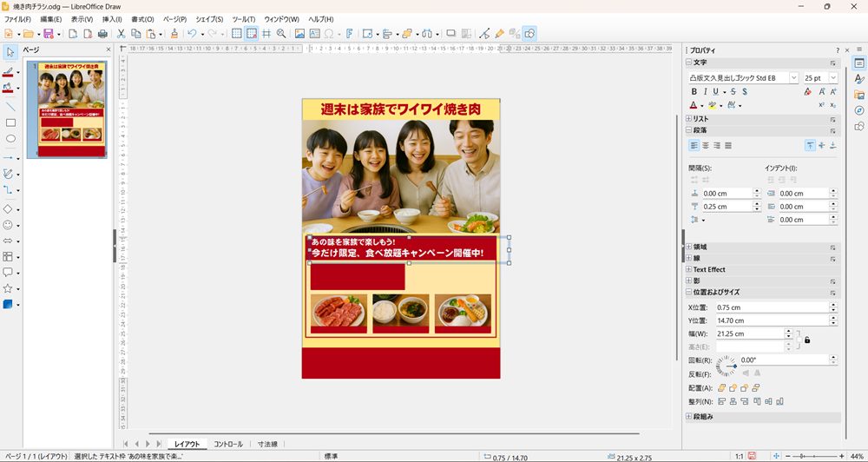
Task: Expand the 段組み section
Action: pos(688,417)
